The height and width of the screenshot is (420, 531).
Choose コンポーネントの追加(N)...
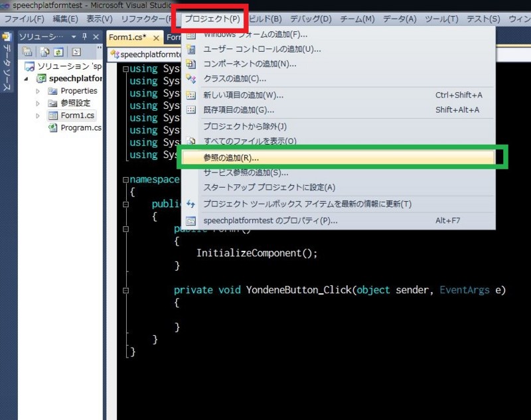pyautogui.click(x=339, y=64)
